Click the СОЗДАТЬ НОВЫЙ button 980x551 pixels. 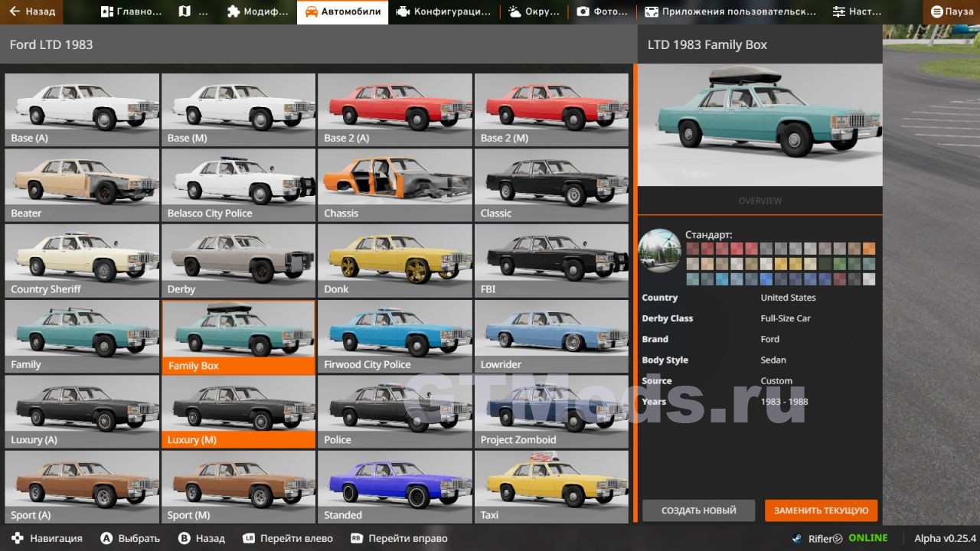698,510
